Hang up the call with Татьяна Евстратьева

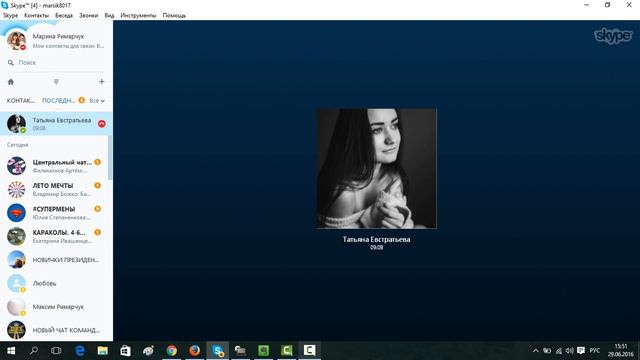[102, 124]
